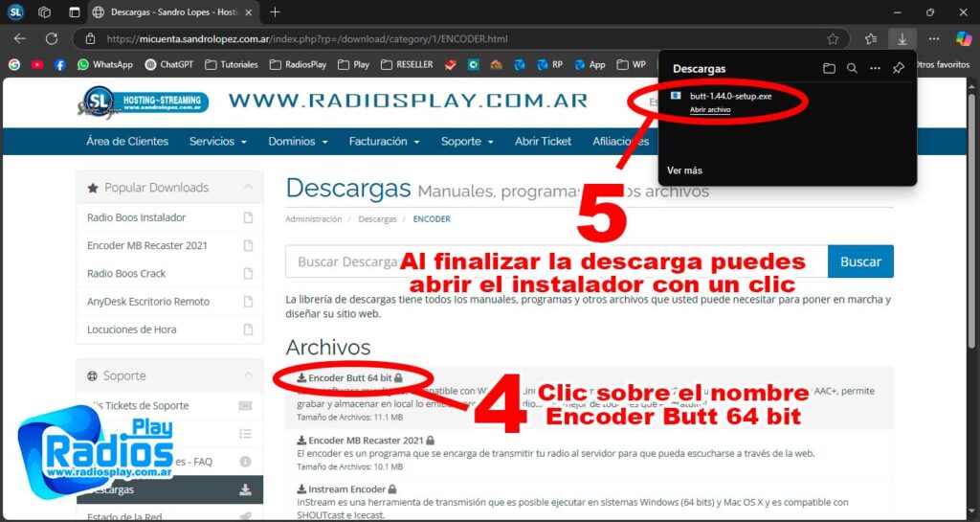Expand the Soporte dropdown menu
This screenshot has height=522, width=980.
[x=467, y=142]
